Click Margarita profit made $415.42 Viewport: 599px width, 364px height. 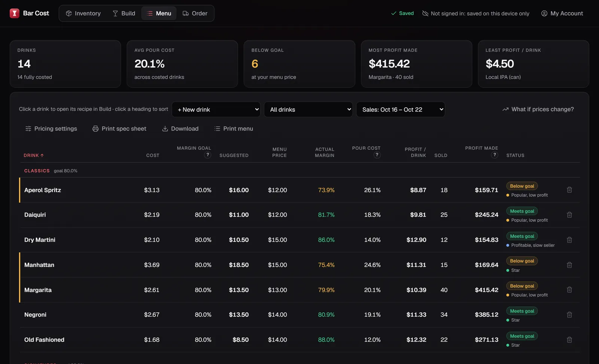[486, 290]
